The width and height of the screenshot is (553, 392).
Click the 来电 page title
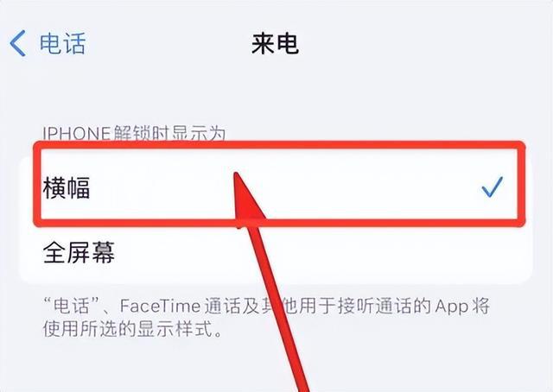click(x=275, y=44)
